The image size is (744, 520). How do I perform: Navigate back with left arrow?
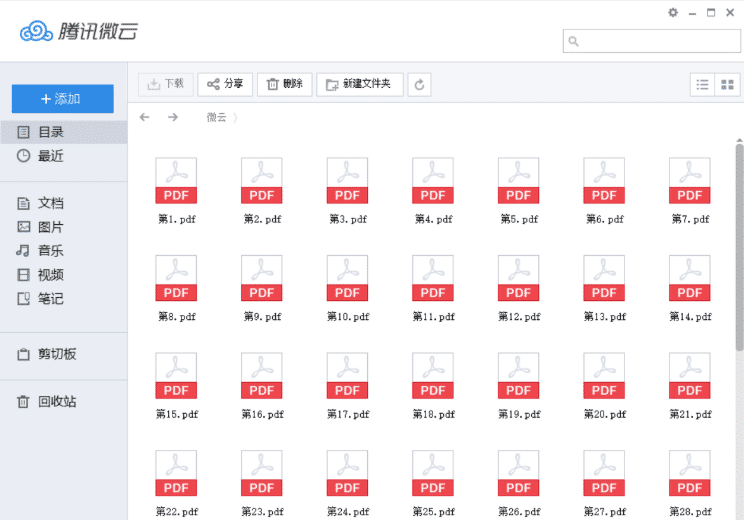click(x=144, y=117)
